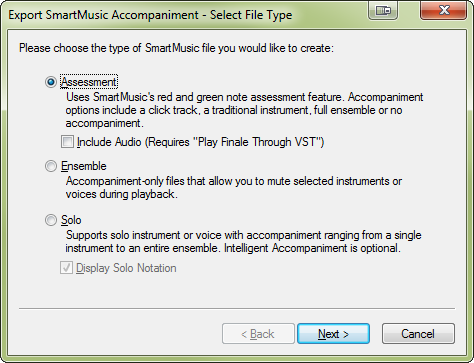
Task: Click the Cancel button
Action: (418, 333)
